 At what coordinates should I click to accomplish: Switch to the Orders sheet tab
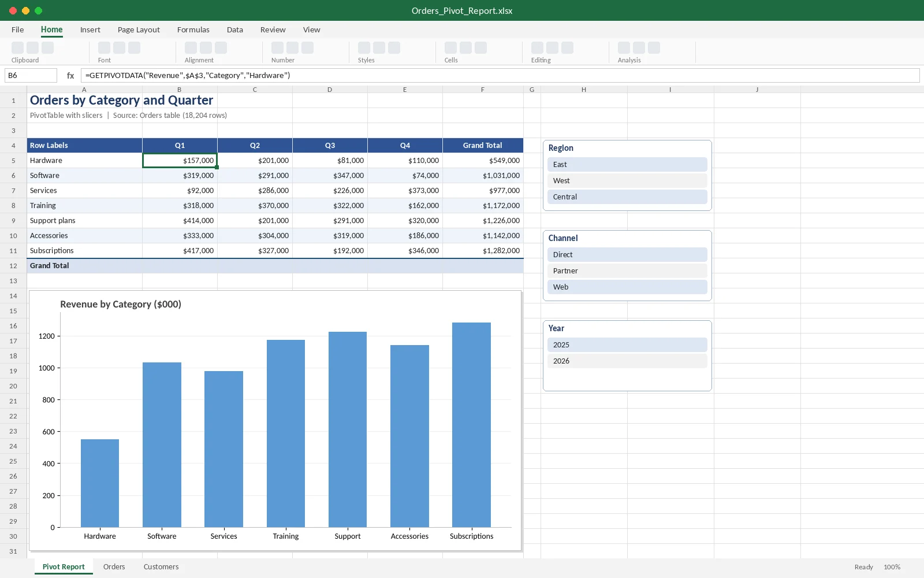tap(114, 567)
